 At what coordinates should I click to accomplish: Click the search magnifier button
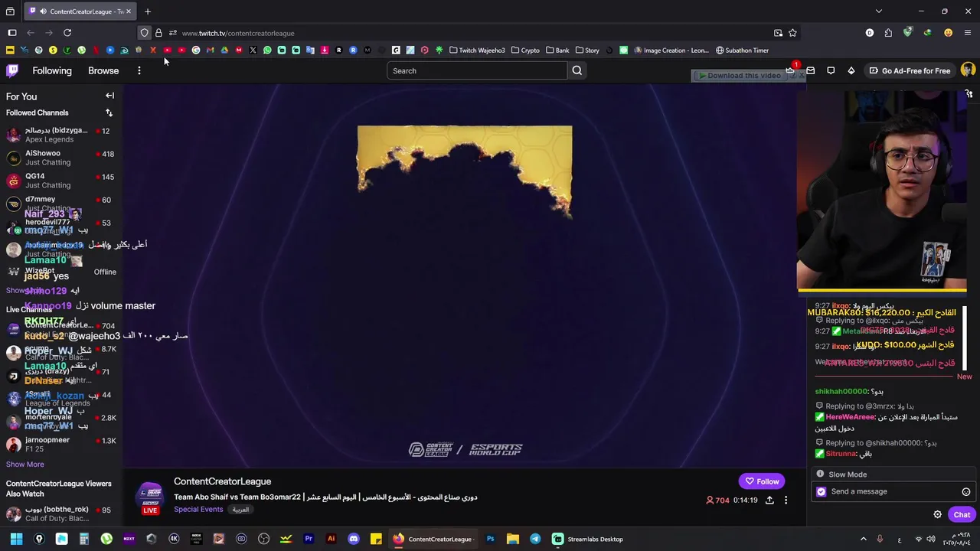tap(577, 70)
